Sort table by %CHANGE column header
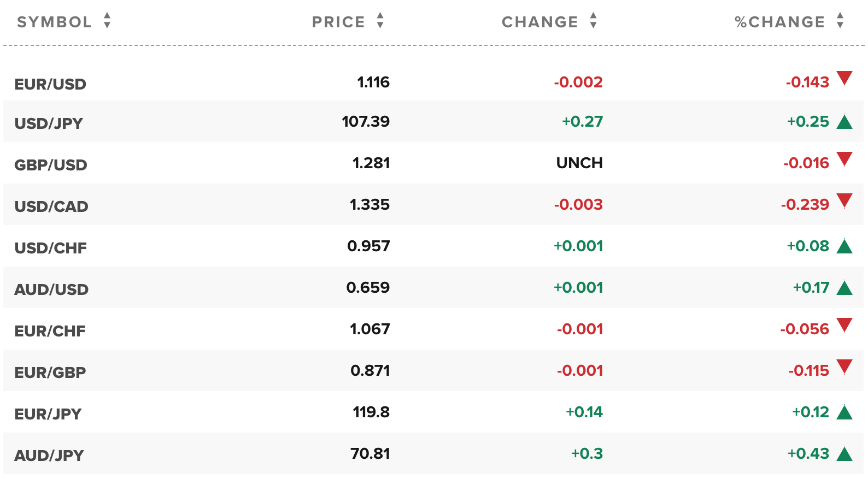The width and height of the screenshot is (868, 485). point(780,22)
